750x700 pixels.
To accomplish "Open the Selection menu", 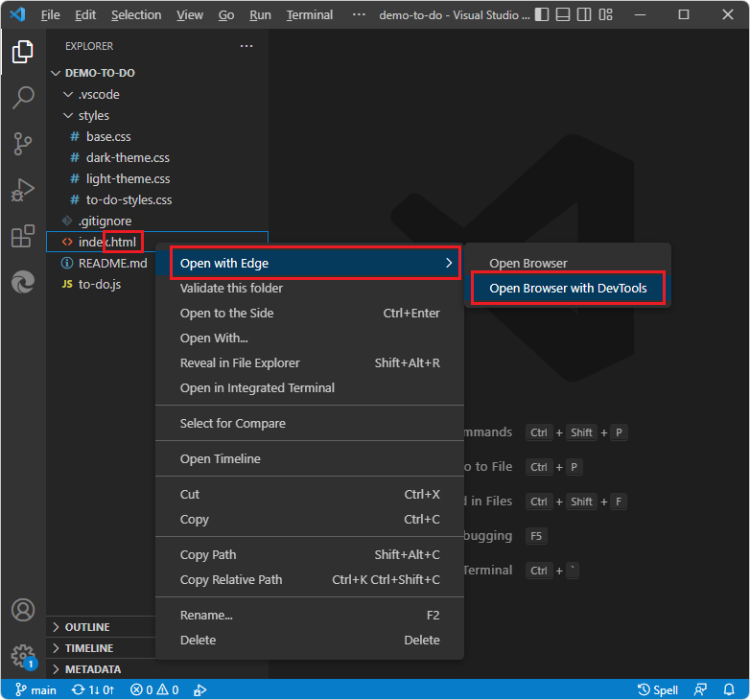I will coord(136,14).
